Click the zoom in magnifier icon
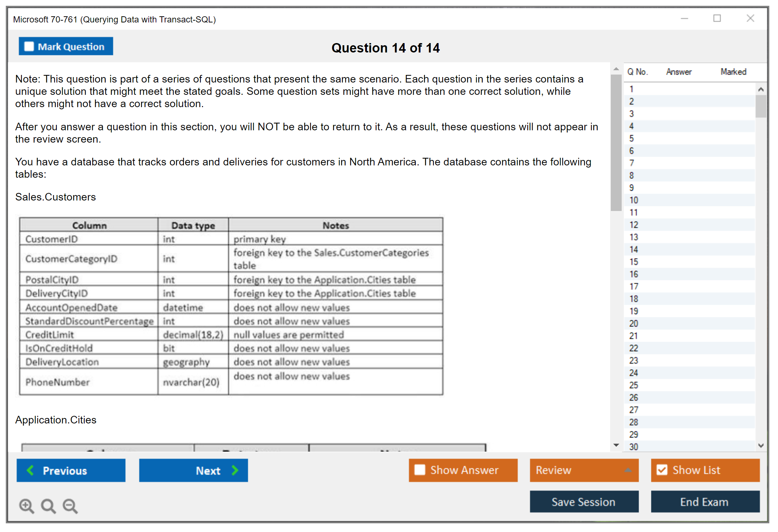Screen dimensions: 778x532 [26, 506]
